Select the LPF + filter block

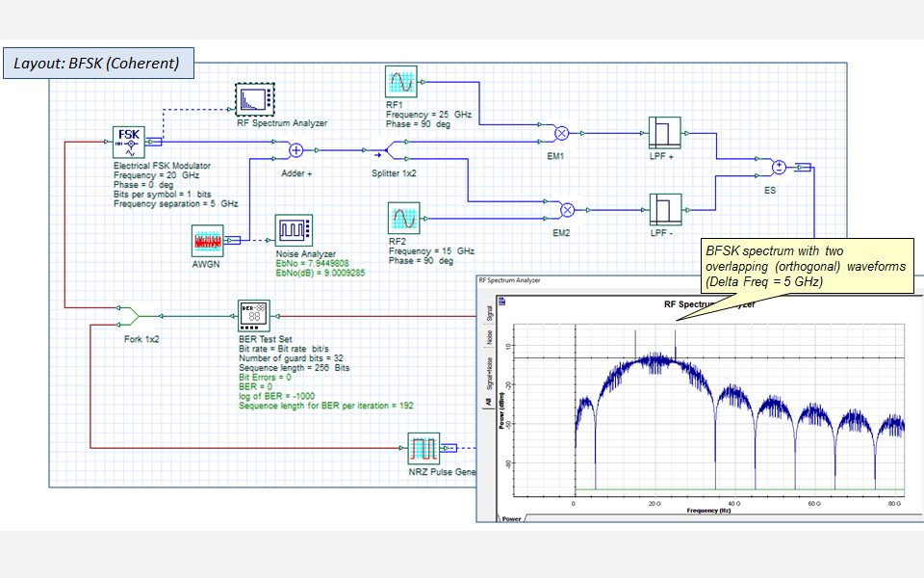click(666, 130)
